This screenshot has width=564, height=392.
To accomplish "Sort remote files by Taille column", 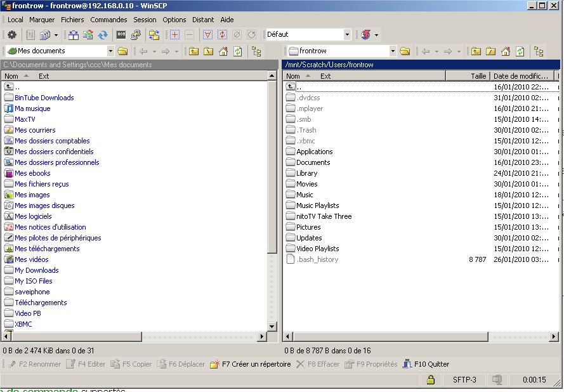I will [468, 76].
